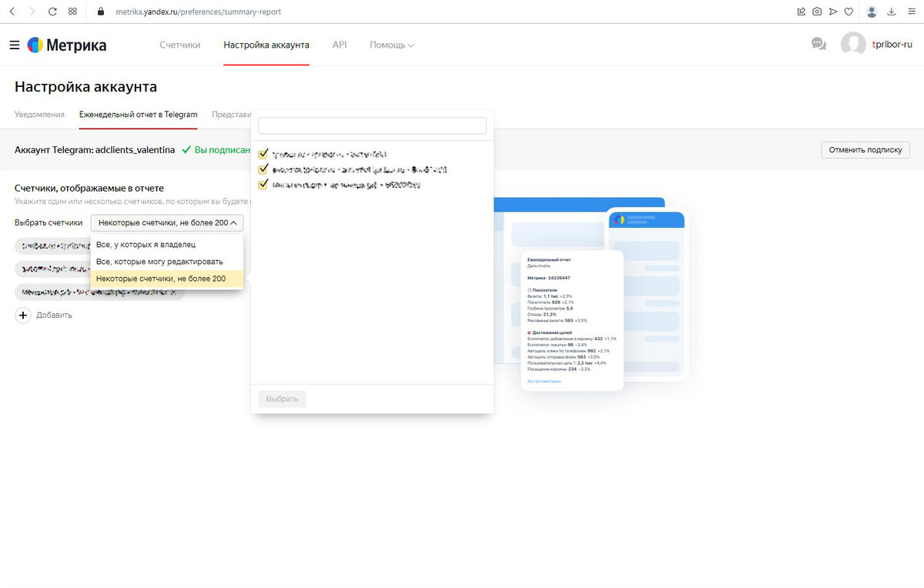Click the Настройка аккаунта page heading
924x588 pixels.
click(85, 87)
